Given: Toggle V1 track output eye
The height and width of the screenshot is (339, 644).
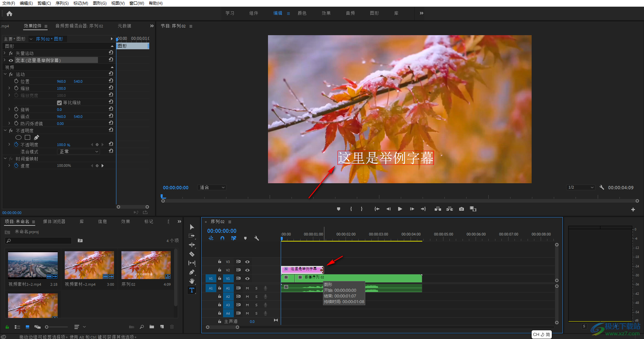Looking at the screenshot, I should tap(248, 278).
